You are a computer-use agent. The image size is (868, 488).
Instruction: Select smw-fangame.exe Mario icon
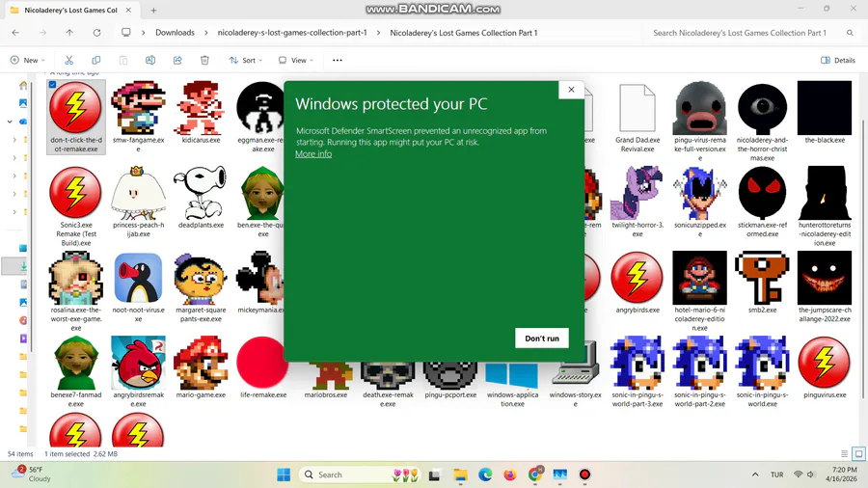coord(138,108)
